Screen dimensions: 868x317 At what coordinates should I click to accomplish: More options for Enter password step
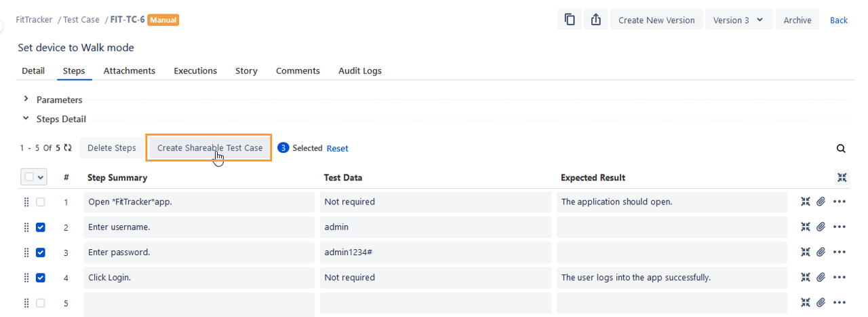point(840,252)
